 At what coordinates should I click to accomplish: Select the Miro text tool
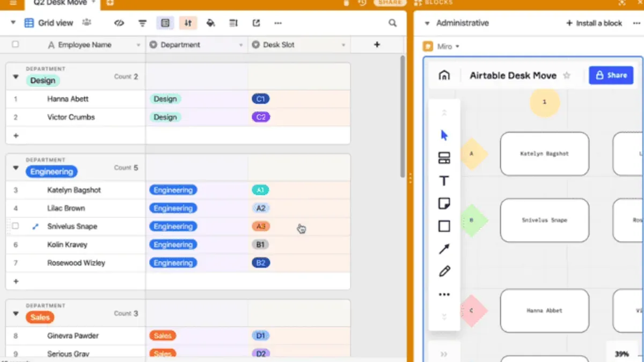444,181
